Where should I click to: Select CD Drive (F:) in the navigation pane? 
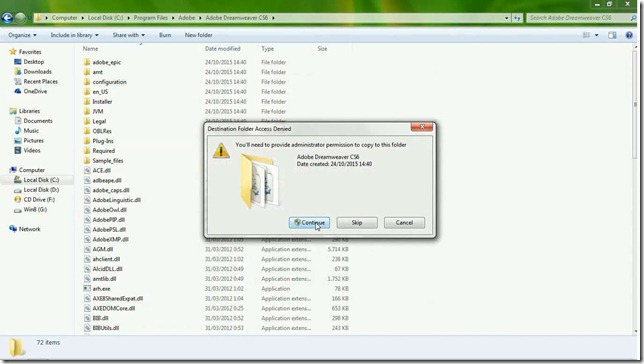[x=39, y=200]
